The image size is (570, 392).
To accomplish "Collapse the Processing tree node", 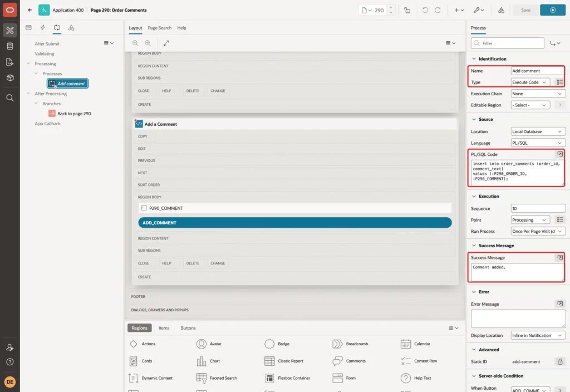I will coord(28,63).
